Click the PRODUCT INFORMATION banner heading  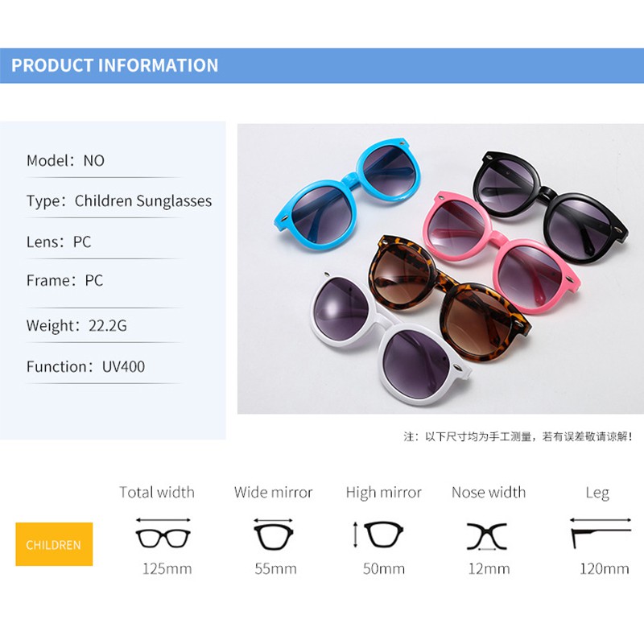point(114,66)
